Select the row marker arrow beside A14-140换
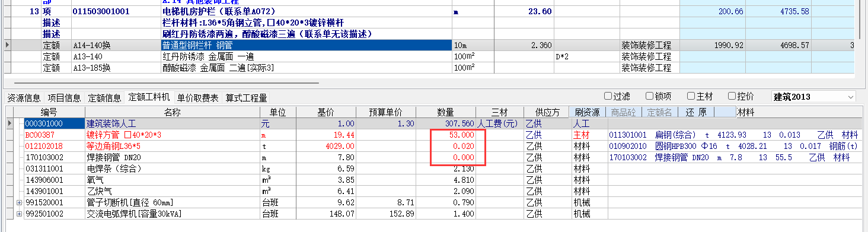This screenshot has height=232, width=868. click(7, 45)
